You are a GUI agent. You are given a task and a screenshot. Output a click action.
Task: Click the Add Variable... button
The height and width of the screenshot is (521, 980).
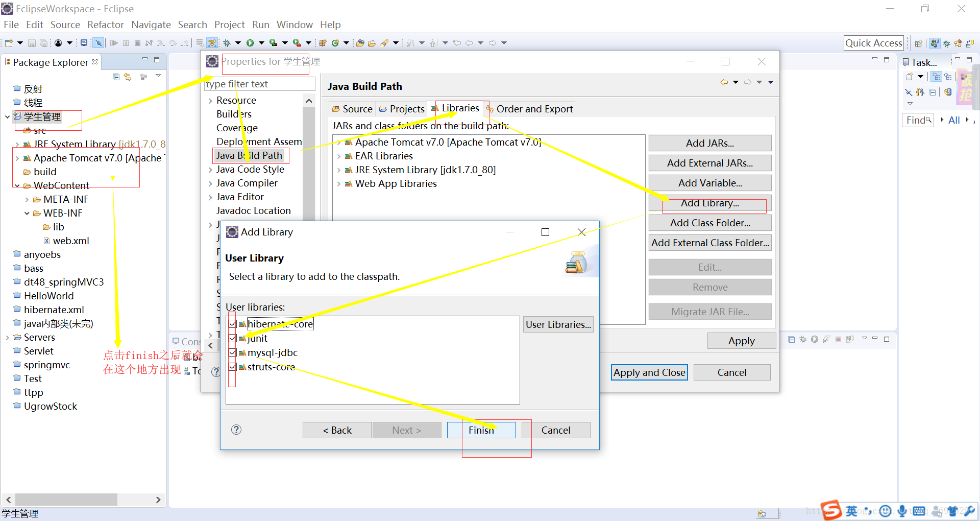(710, 183)
